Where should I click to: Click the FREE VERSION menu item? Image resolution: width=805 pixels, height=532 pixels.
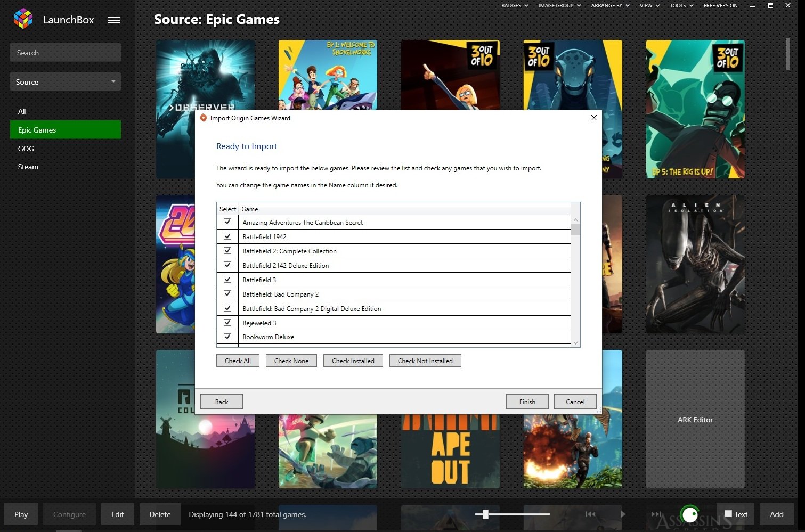(721, 6)
